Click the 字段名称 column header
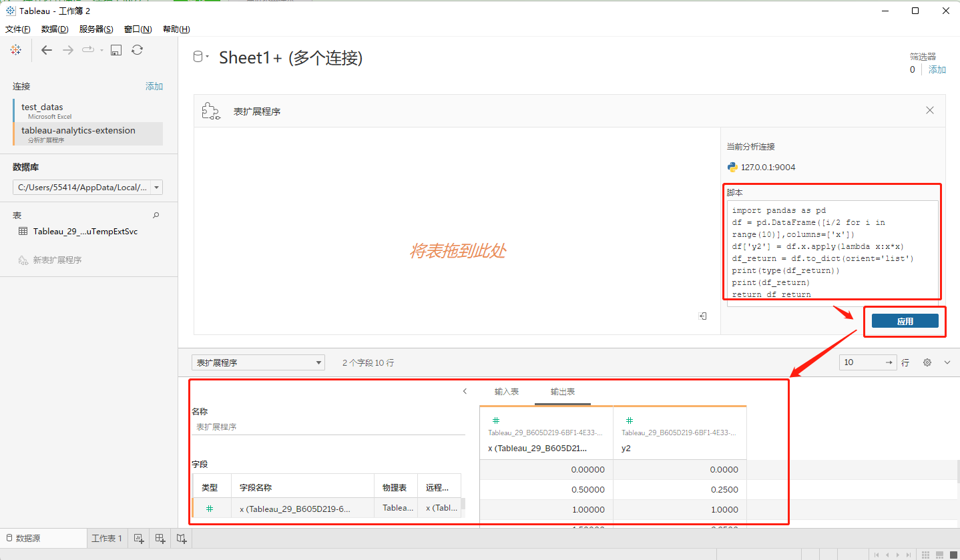The width and height of the screenshot is (960, 560). (x=302, y=487)
